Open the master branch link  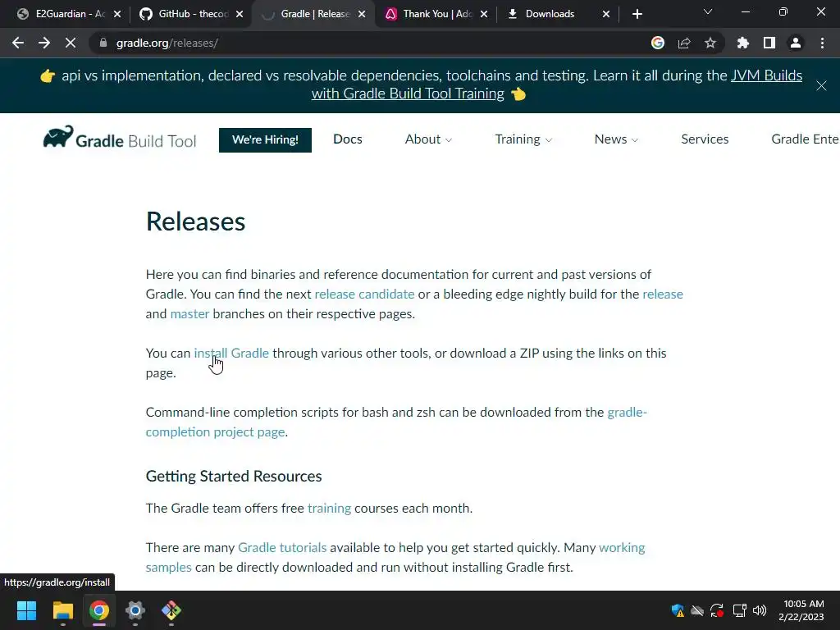tap(189, 314)
